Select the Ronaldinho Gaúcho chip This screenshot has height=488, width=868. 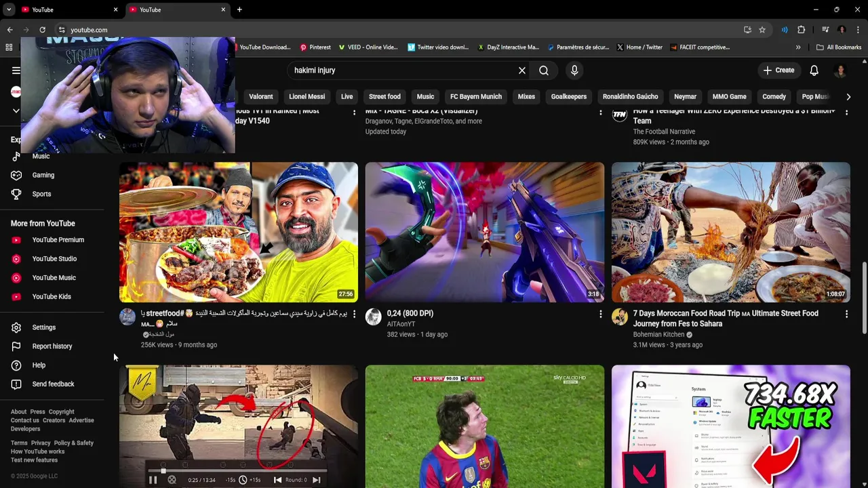pos(631,97)
